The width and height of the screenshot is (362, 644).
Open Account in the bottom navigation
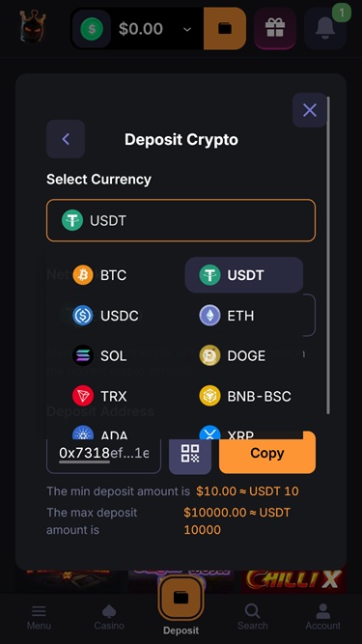[x=323, y=616]
